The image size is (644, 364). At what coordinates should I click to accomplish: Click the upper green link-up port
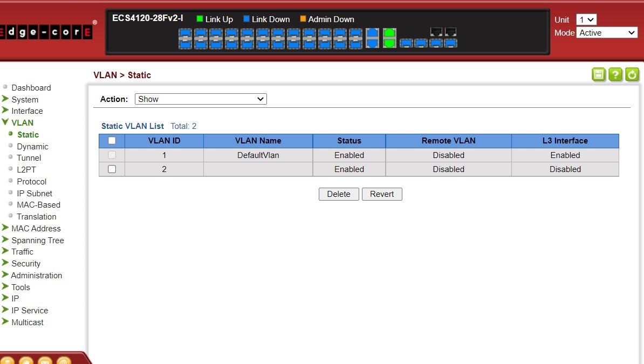[389, 33]
